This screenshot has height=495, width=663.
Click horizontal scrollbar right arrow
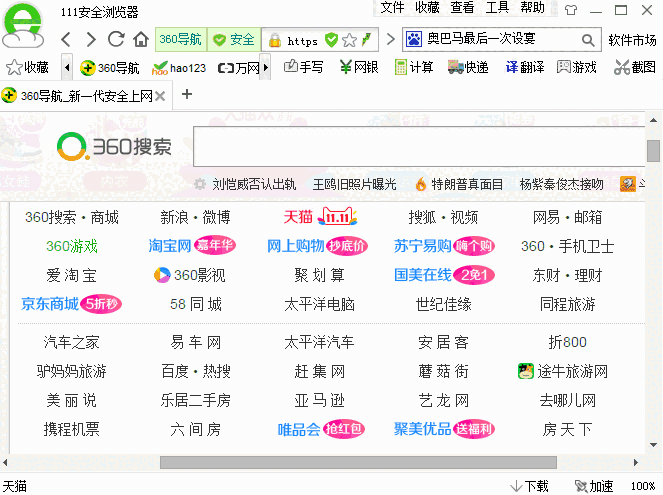[x=636, y=462]
